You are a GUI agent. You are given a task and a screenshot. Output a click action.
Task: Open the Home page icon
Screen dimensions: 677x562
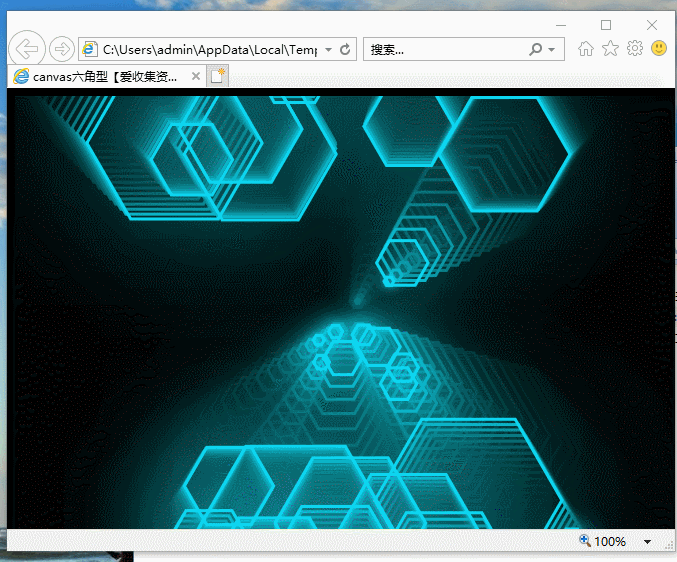[585, 48]
